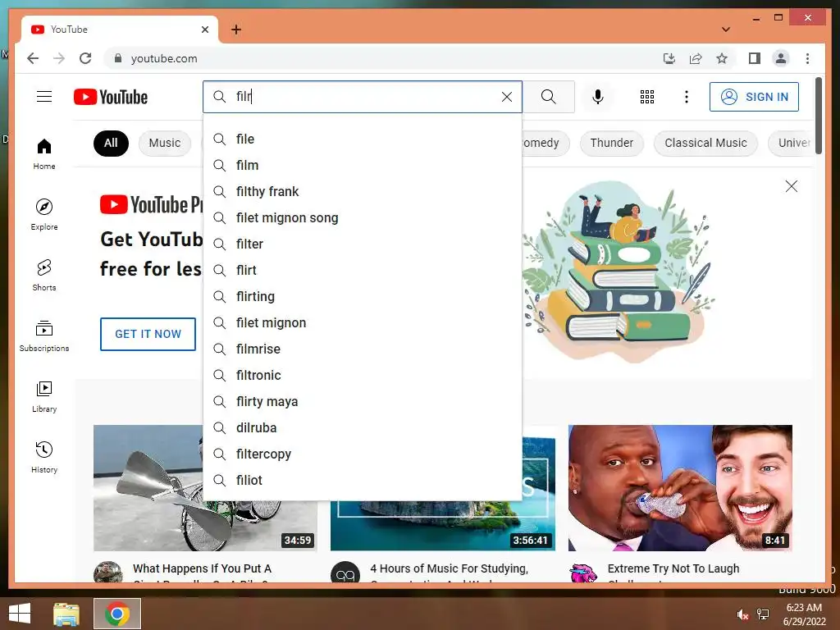Go to Home in the sidebar

click(x=44, y=154)
